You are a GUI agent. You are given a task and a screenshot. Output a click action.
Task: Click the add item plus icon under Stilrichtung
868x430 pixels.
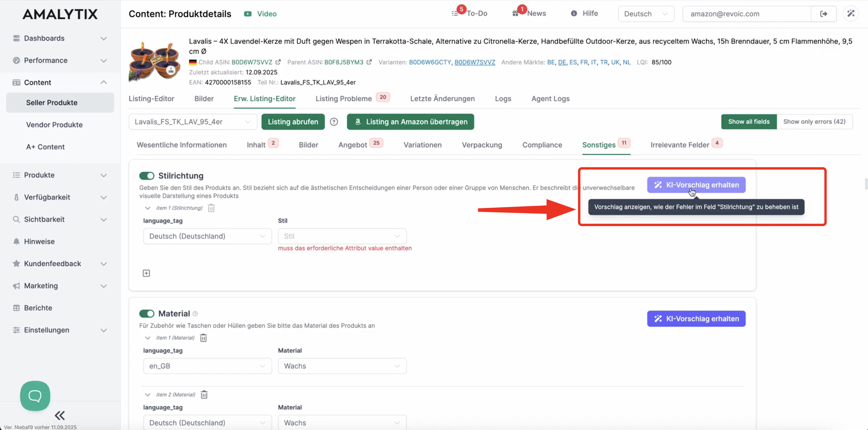click(x=146, y=273)
